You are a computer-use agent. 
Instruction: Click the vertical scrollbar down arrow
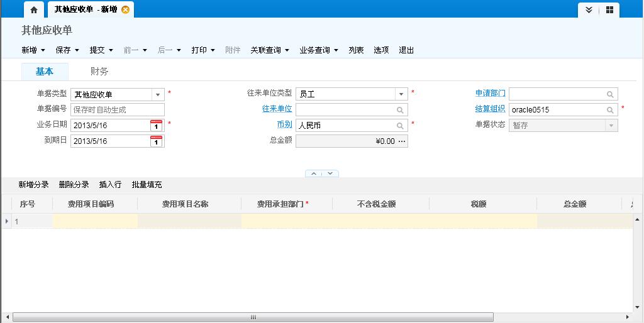click(x=638, y=307)
